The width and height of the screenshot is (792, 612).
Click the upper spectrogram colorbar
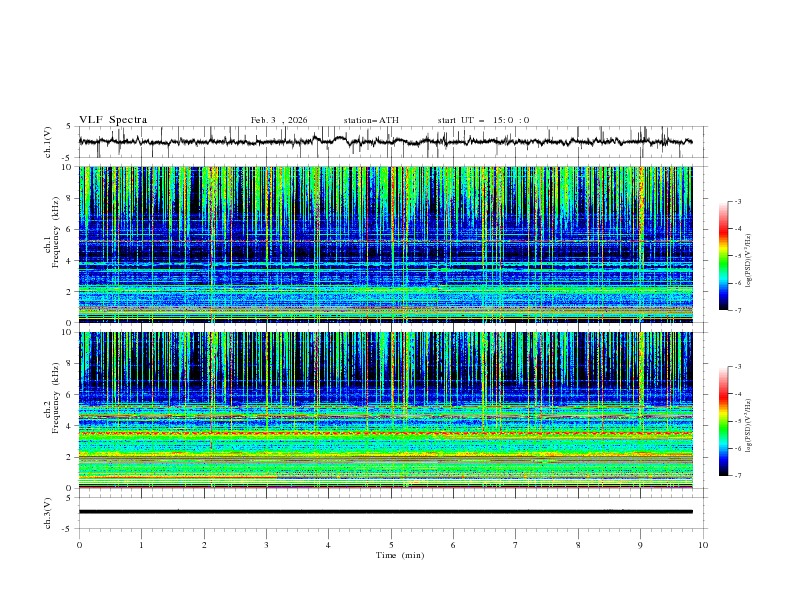(x=724, y=255)
